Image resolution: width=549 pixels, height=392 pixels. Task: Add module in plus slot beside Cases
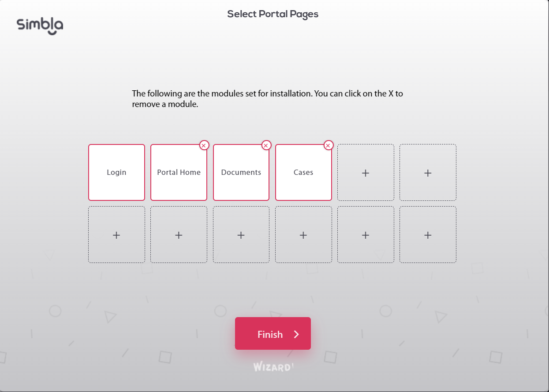[366, 173]
